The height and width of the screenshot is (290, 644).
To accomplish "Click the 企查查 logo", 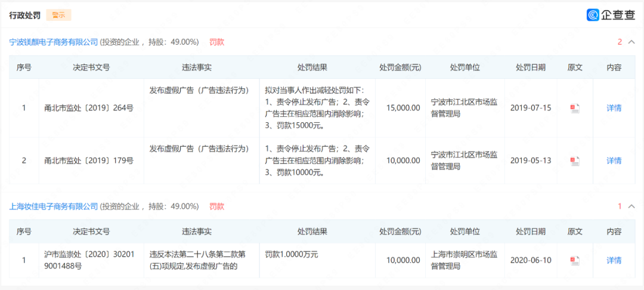I will pos(611,15).
